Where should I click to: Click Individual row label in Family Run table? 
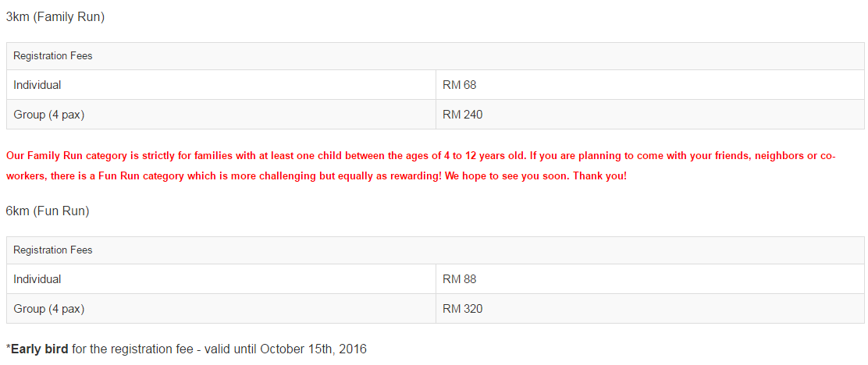(37, 85)
